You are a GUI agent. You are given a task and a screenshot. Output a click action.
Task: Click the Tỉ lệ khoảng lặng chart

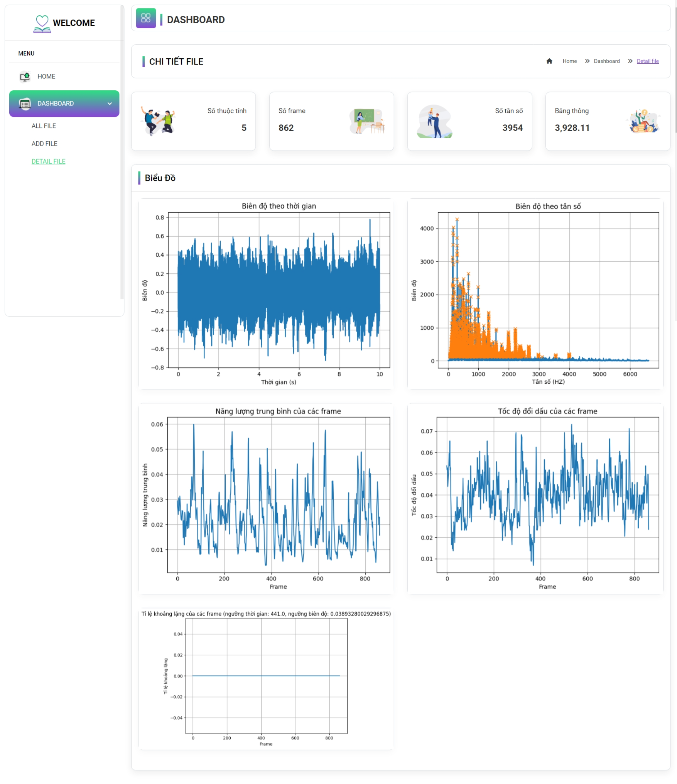click(266, 679)
